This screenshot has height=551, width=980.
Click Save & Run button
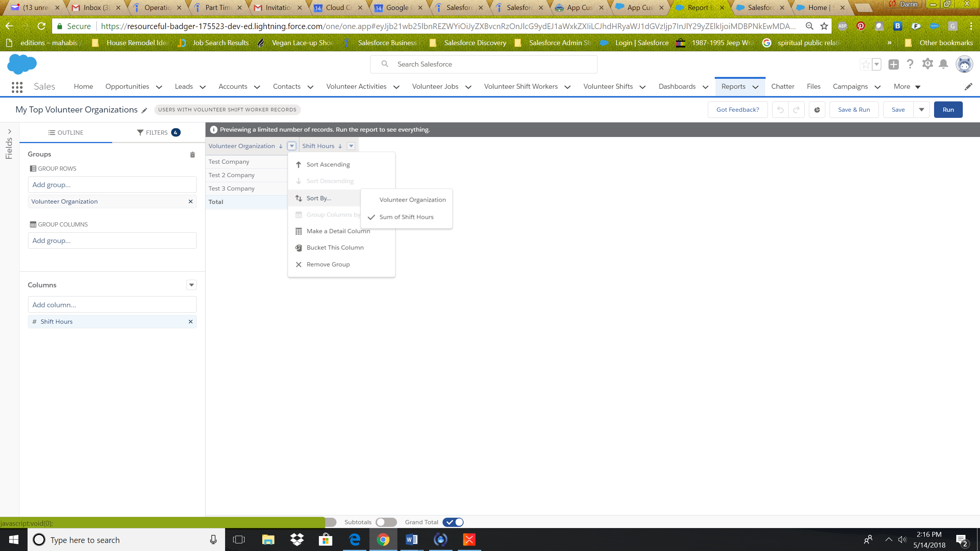854,110
